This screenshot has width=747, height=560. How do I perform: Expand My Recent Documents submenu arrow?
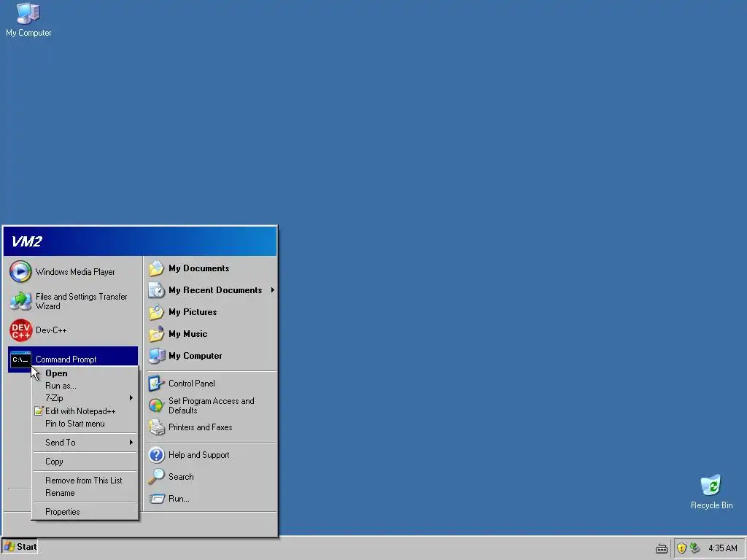coord(273,290)
